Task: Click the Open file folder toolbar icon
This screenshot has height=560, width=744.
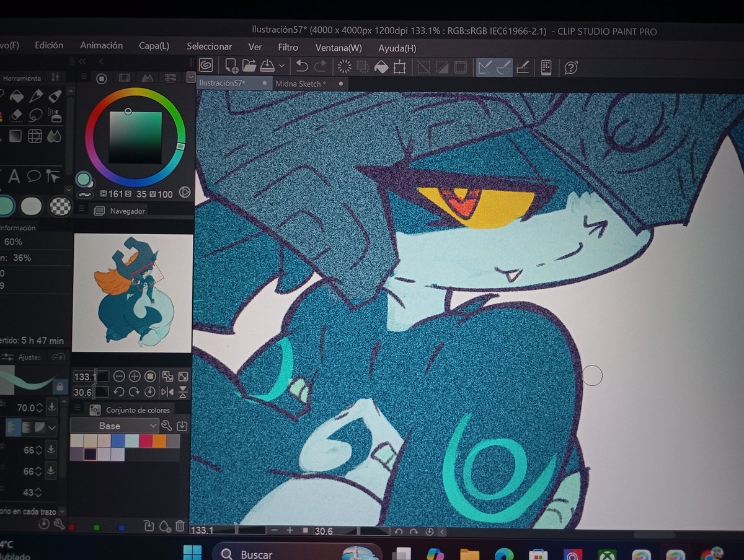Action: click(249, 66)
